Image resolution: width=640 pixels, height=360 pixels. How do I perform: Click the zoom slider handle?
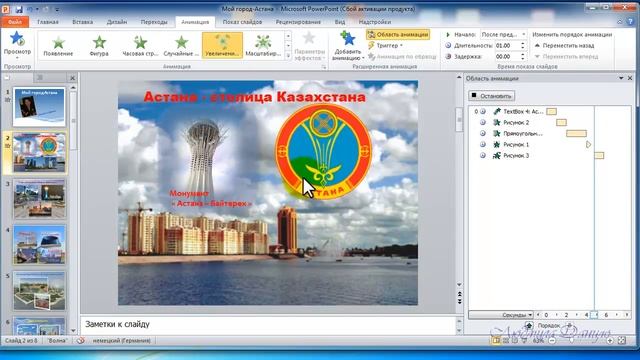(572, 340)
